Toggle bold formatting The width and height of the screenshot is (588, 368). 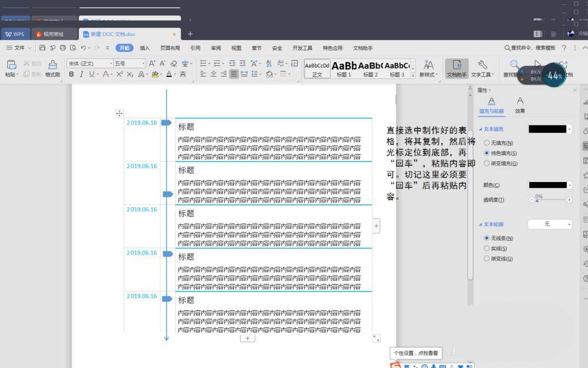[71, 74]
